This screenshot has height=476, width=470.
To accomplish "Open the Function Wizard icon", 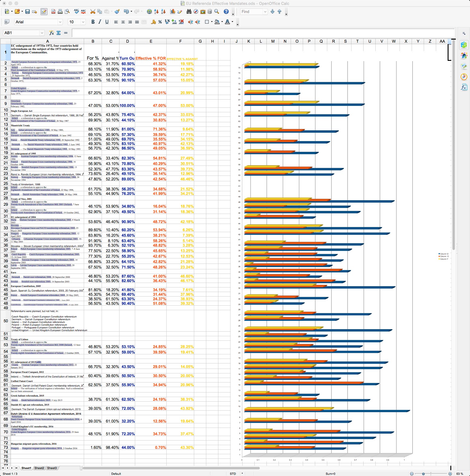I will [51, 33].
